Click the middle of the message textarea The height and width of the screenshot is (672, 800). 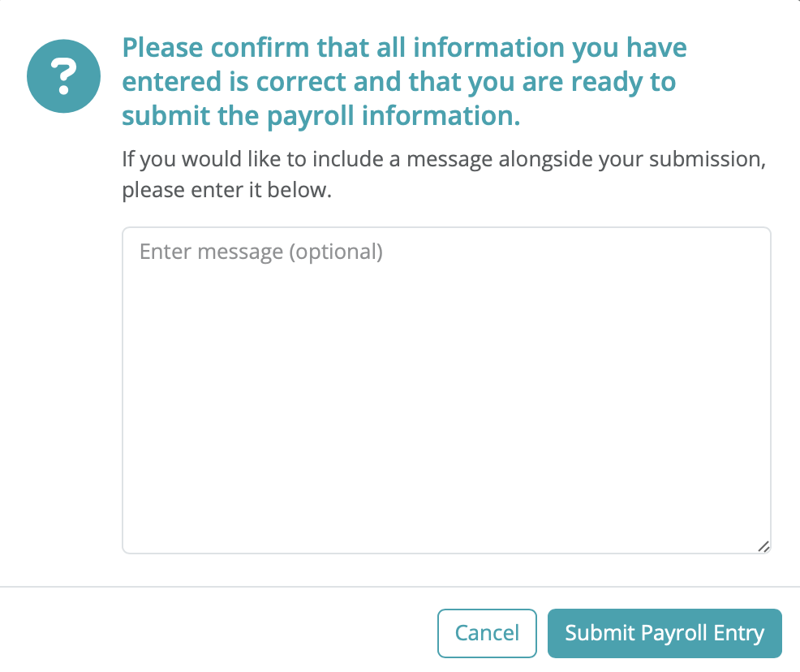(446, 390)
